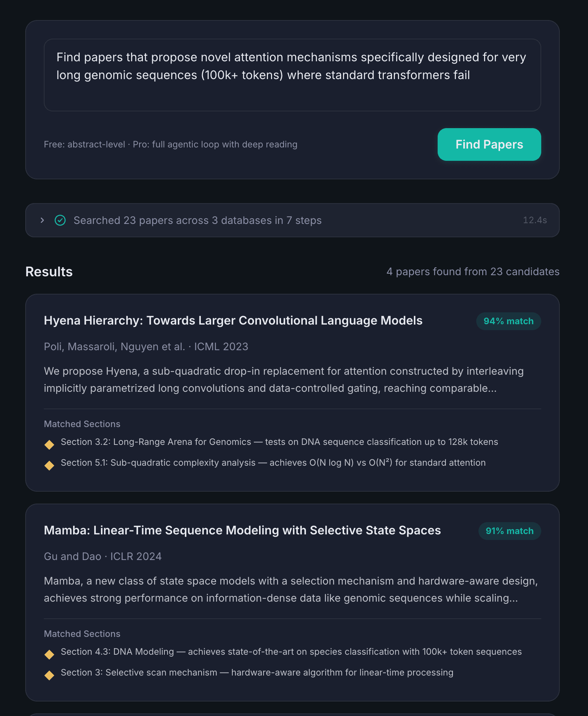Click authors Poli, Massaroli, Nguyen et al.
This screenshot has height=716, width=588.
[114, 346]
